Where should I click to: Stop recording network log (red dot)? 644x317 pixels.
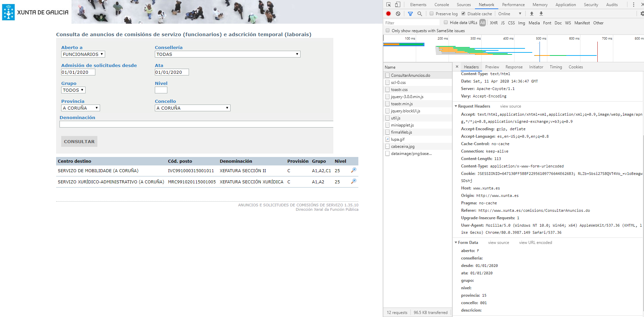pos(388,14)
